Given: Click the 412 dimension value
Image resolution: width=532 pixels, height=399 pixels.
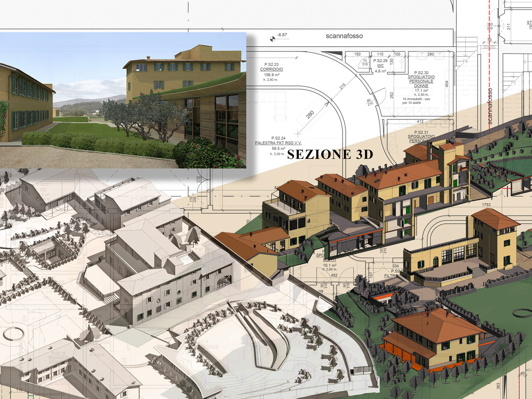Looking at the screenshot, I should [x=420, y=122].
